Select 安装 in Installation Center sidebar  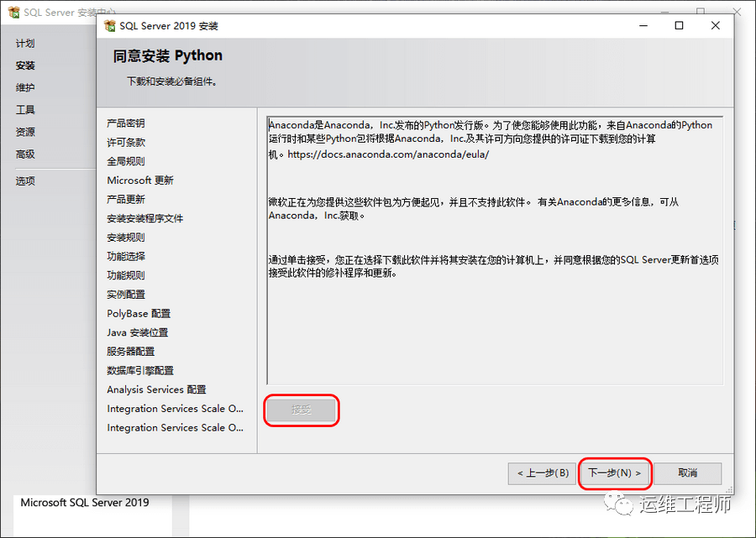point(25,65)
